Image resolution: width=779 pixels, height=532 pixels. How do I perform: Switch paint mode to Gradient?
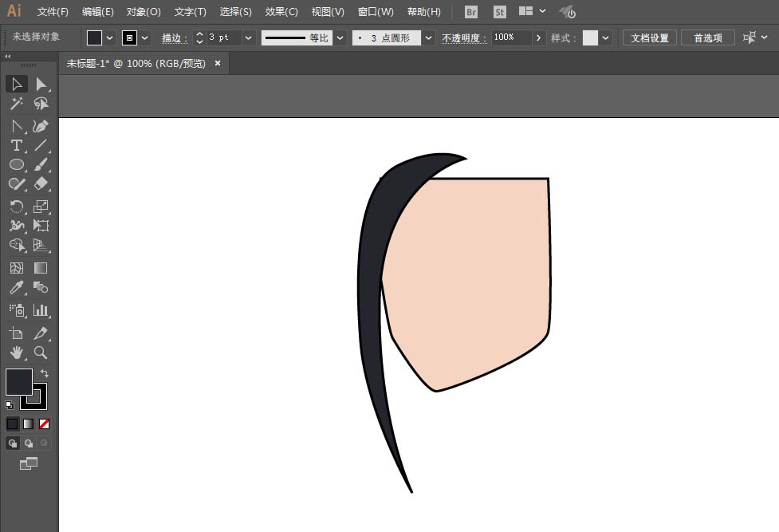29,424
